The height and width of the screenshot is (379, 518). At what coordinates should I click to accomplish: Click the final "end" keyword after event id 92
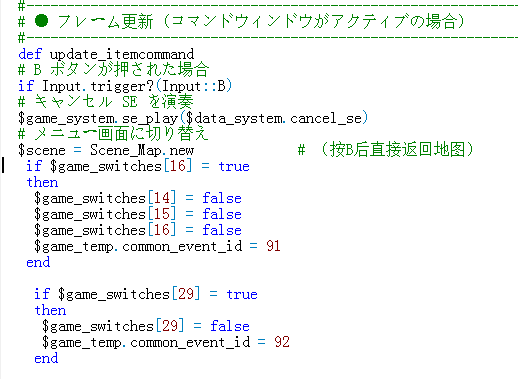point(46,359)
